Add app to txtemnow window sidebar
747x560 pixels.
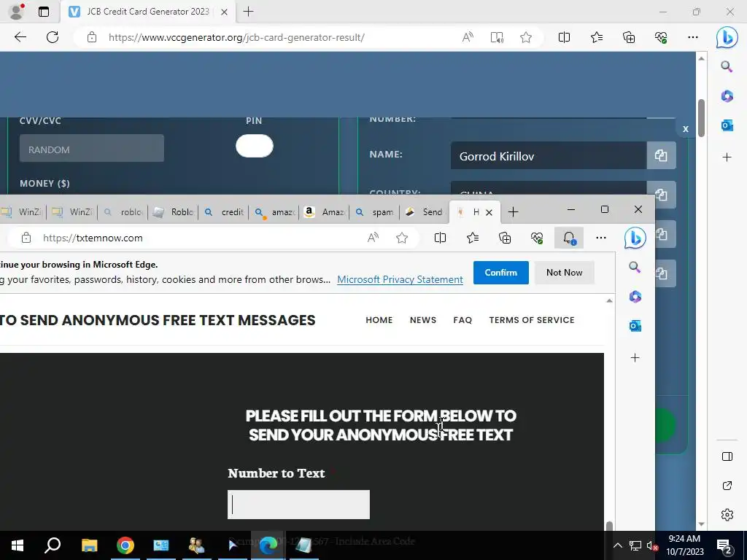click(635, 357)
